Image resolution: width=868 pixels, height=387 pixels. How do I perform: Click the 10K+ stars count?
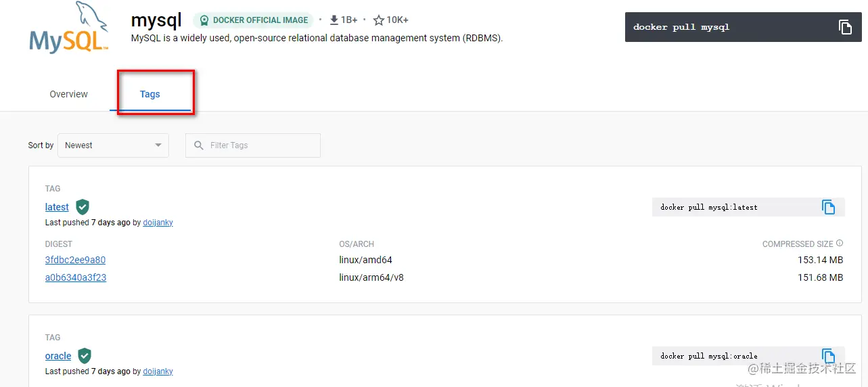click(x=397, y=20)
